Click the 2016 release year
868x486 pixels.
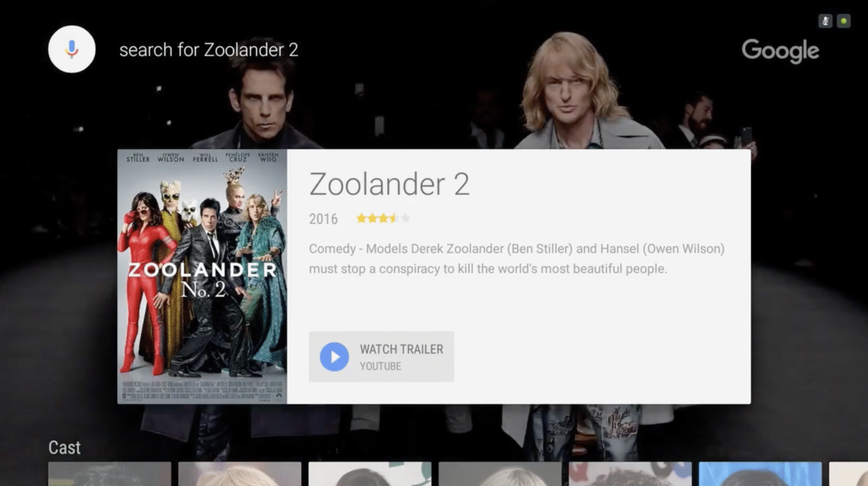pyautogui.click(x=323, y=219)
